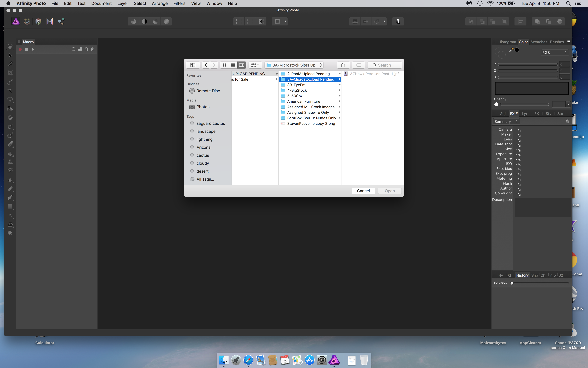588x368 pixels.
Task: Open the Export Persona icon
Action: (61, 21)
